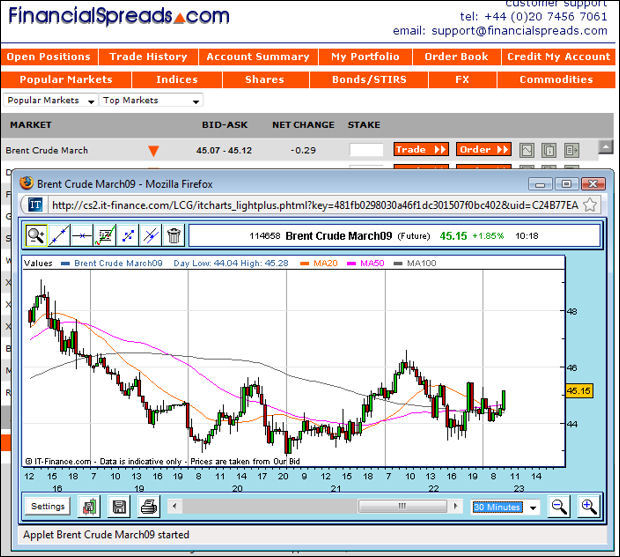Image resolution: width=620 pixels, height=557 pixels.
Task: Click the chart horizontal scrollbar thumb
Action: [x=402, y=506]
